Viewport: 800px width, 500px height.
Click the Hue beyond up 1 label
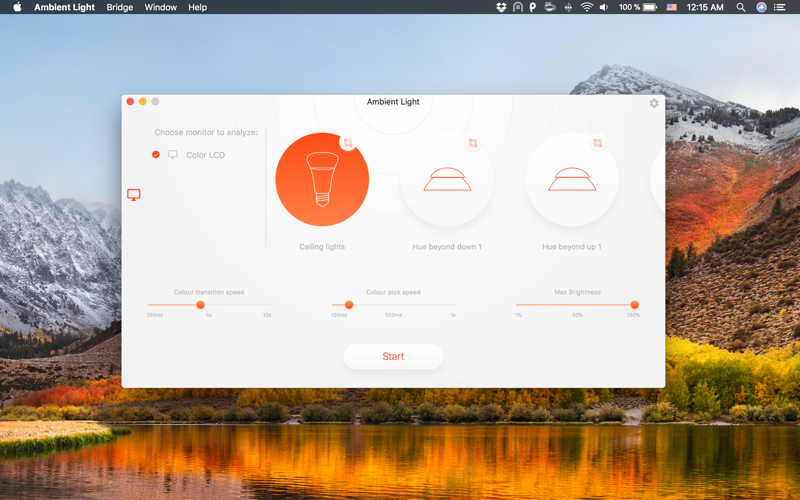coord(572,247)
